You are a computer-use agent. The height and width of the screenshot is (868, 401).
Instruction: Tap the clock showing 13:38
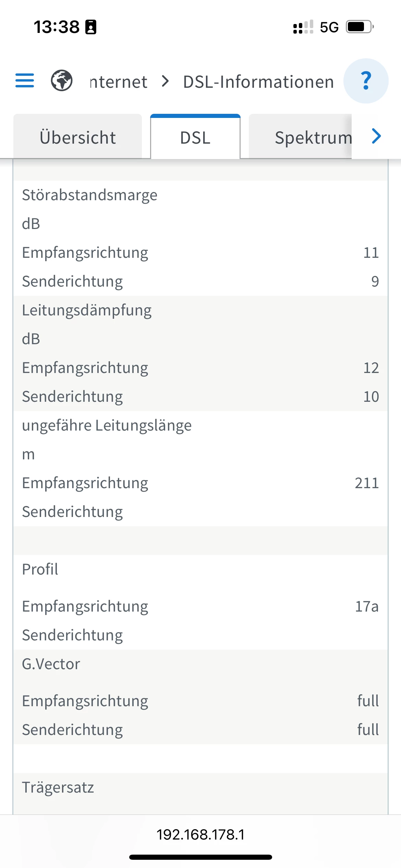click(57, 27)
